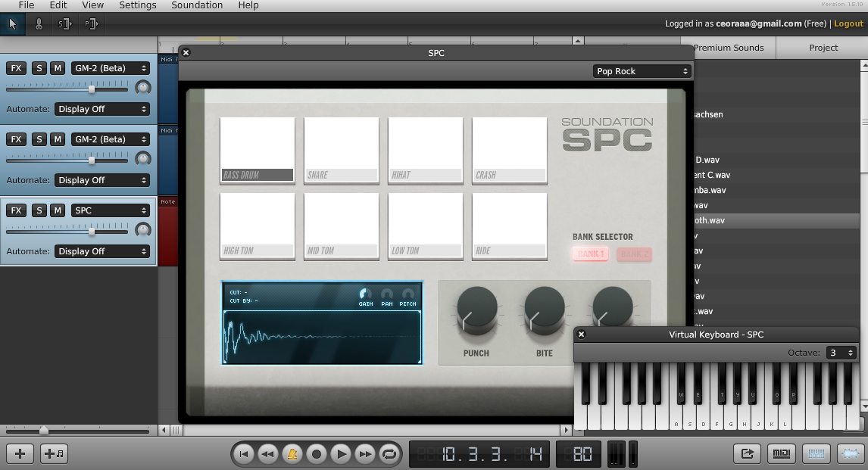Click the PITCH knob in sample display
This screenshot has width=868, height=470.
tap(408, 294)
